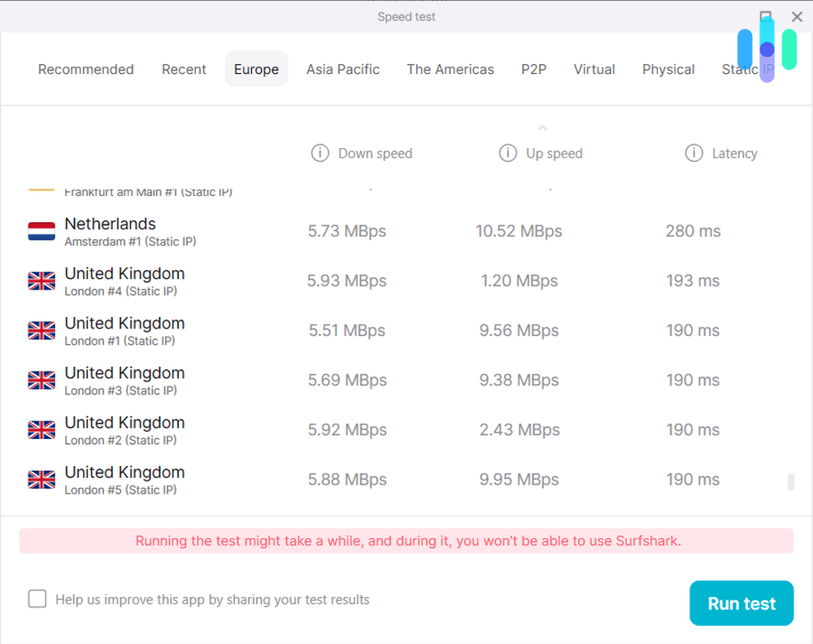This screenshot has width=813, height=644.
Task: Click the 5.51 MBps down speed value
Action: click(x=347, y=330)
